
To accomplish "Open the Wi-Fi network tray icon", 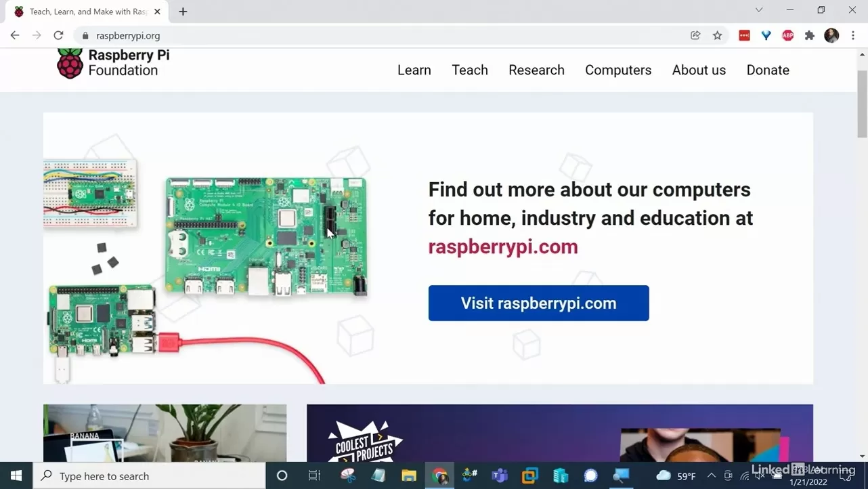I will 744,476.
